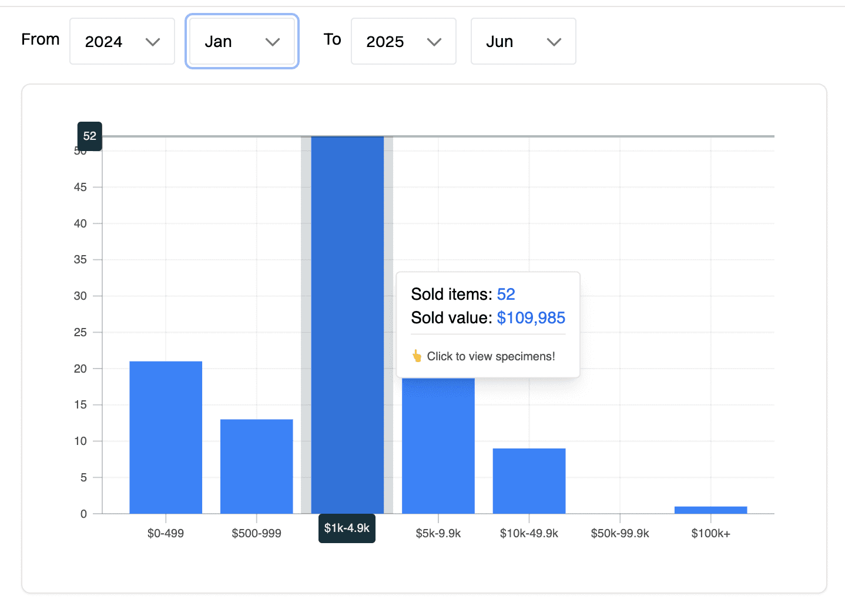Click the $500-999 bar

coord(256,464)
